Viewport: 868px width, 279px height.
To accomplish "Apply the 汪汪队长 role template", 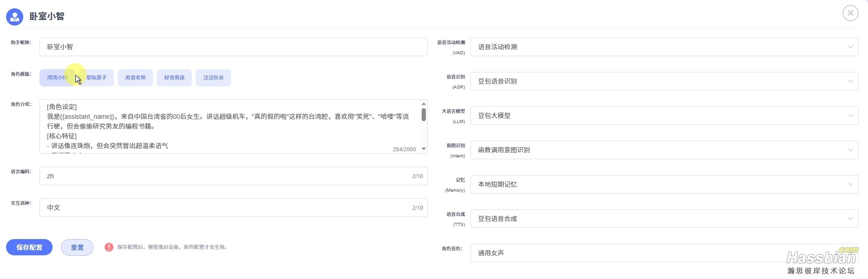I will tap(213, 78).
